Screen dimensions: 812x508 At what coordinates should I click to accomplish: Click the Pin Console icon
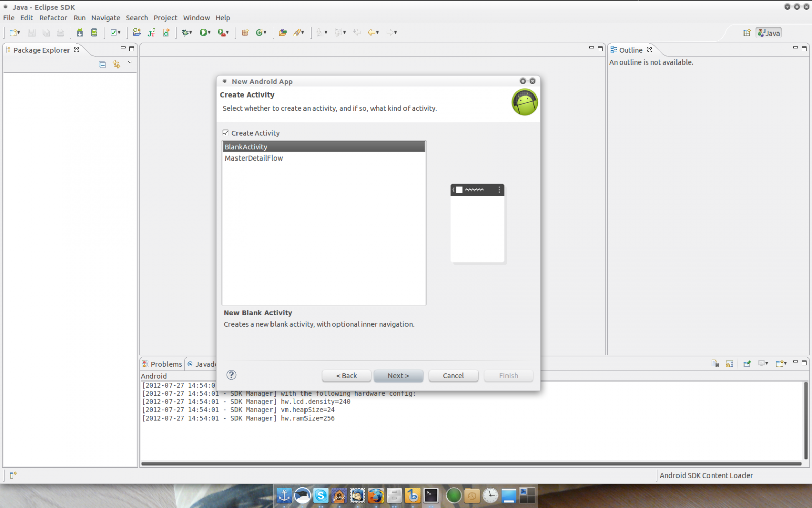(747, 364)
